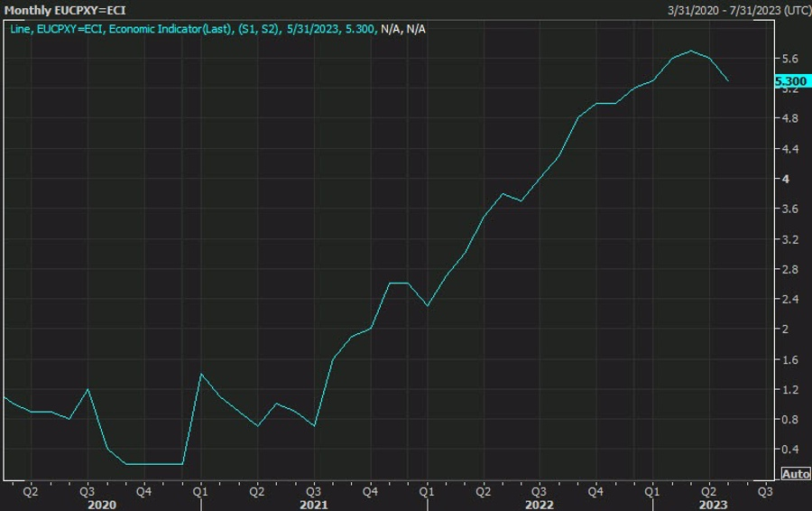Click the 0.4 value axis label
Screen dimensions: 812x511
click(x=790, y=449)
